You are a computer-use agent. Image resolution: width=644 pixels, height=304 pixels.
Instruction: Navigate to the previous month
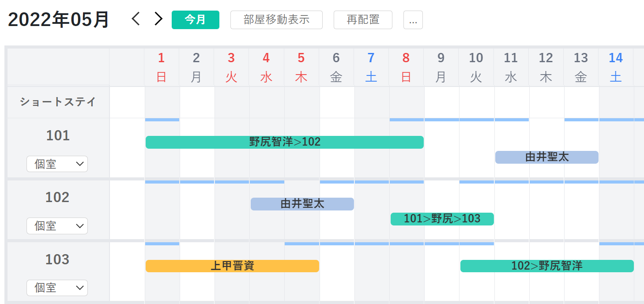click(x=135, y=19)
